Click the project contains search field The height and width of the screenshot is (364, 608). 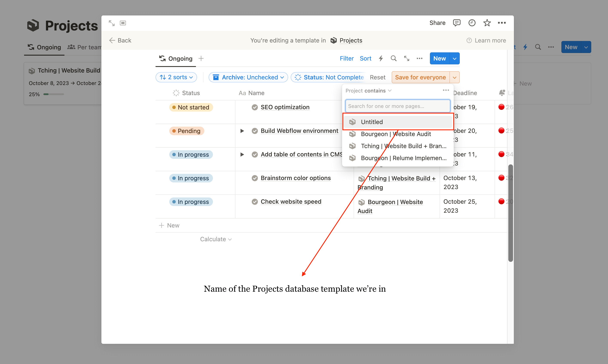click(397, 106)
